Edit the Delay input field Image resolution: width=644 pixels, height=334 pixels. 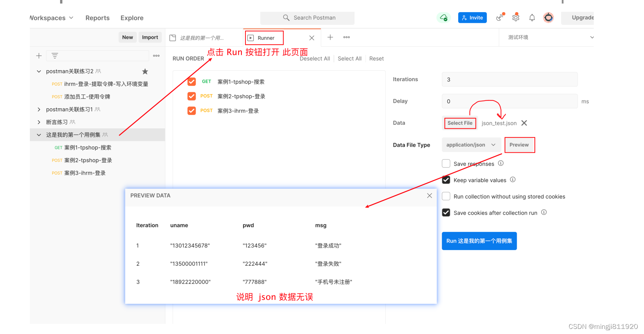[x=510, y=101]
